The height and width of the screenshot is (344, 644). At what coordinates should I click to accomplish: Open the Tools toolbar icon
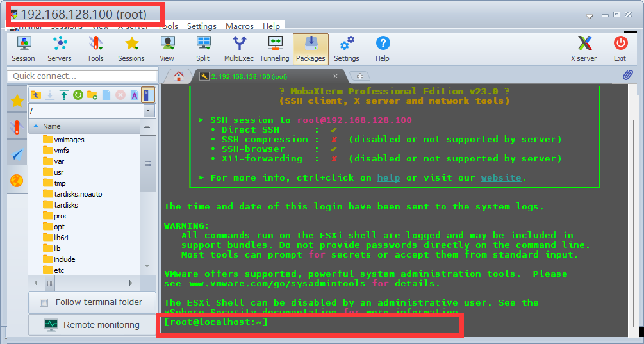[x=95, y=49]
